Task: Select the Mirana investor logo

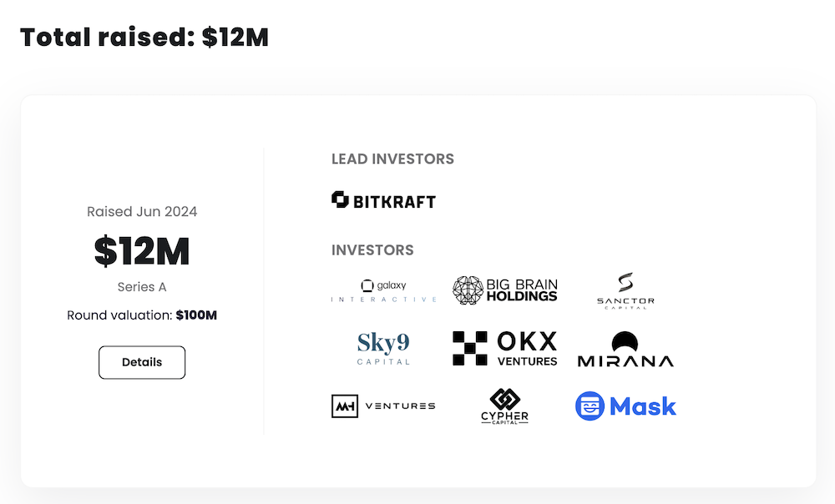Action: [x=625, y=350]
